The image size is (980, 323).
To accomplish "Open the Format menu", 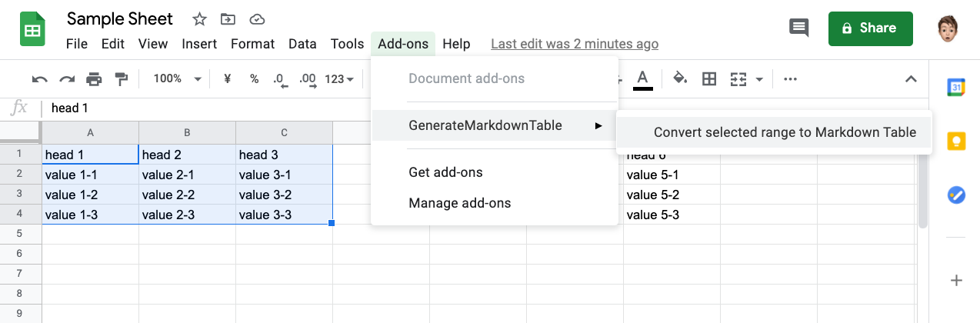I will [252, 44].
